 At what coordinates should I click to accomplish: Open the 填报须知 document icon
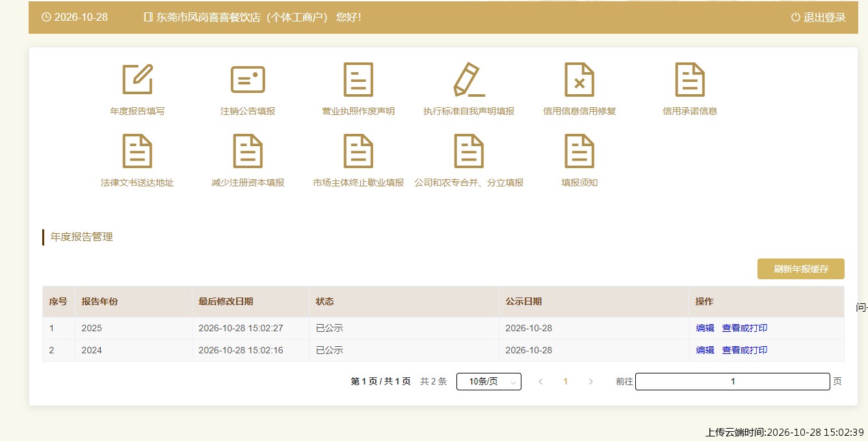(x=579, y=151)
